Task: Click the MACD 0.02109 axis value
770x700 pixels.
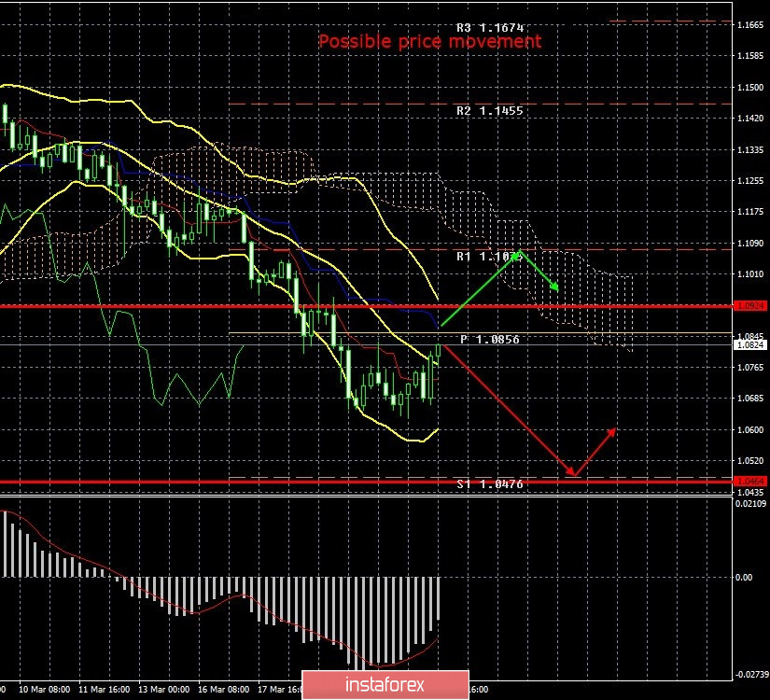Action: (x=750, y=503)
